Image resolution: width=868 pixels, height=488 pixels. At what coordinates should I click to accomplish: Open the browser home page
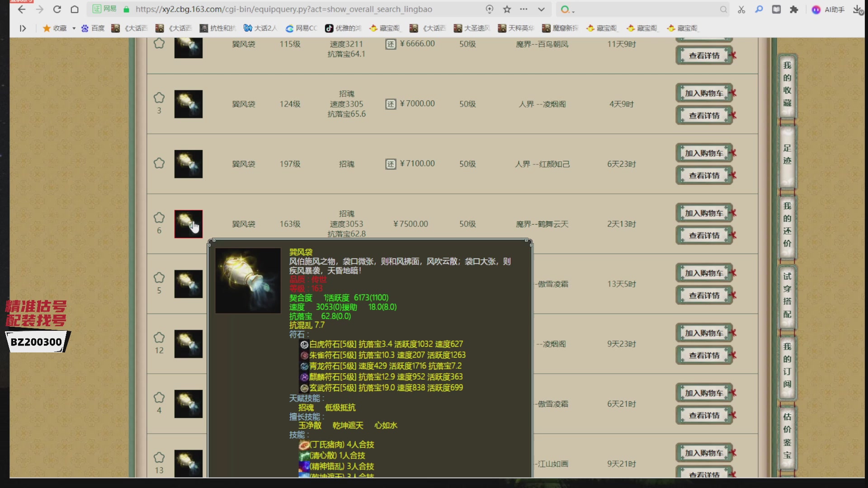click(75, 9)
